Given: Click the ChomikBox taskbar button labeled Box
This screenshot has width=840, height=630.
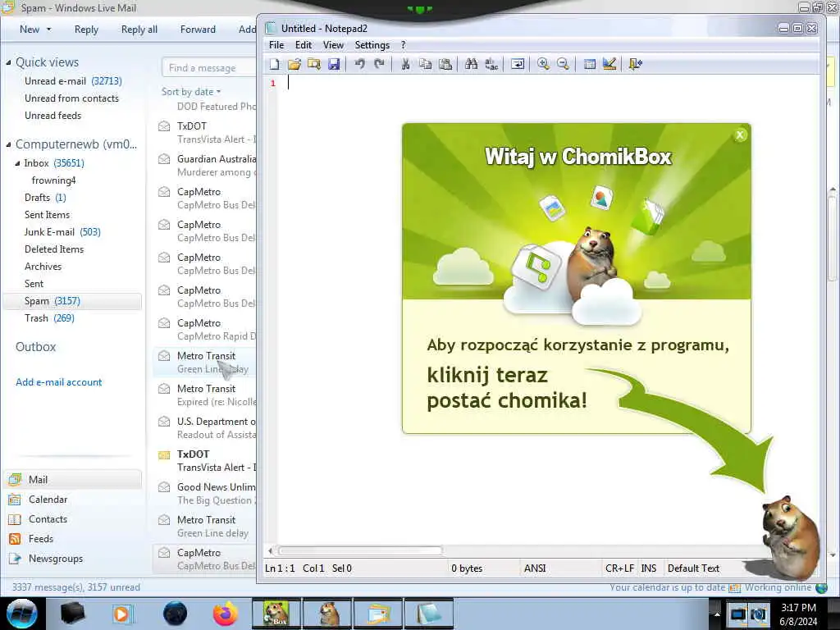Looking at the screenshot, I should point(276,614).
